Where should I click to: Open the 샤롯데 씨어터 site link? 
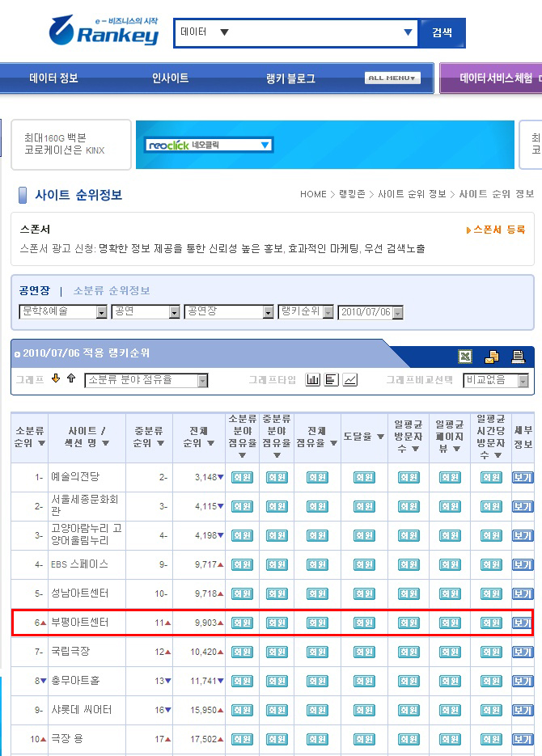click(x=82, y=710)
